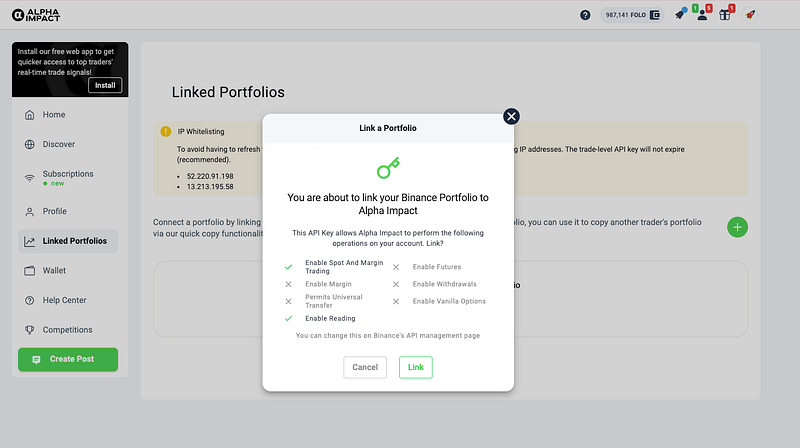
Task: Click the Enable Futures cross mark
Action: coord(396,267)
